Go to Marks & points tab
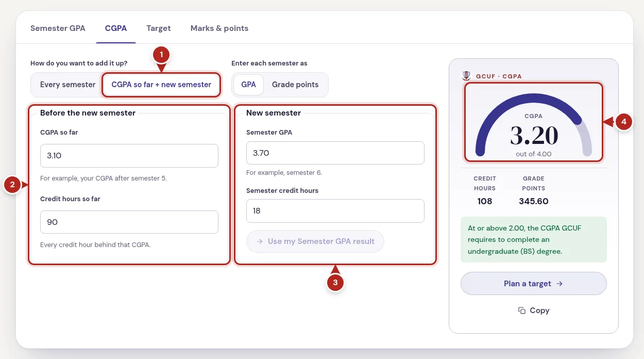 [219, 28]
